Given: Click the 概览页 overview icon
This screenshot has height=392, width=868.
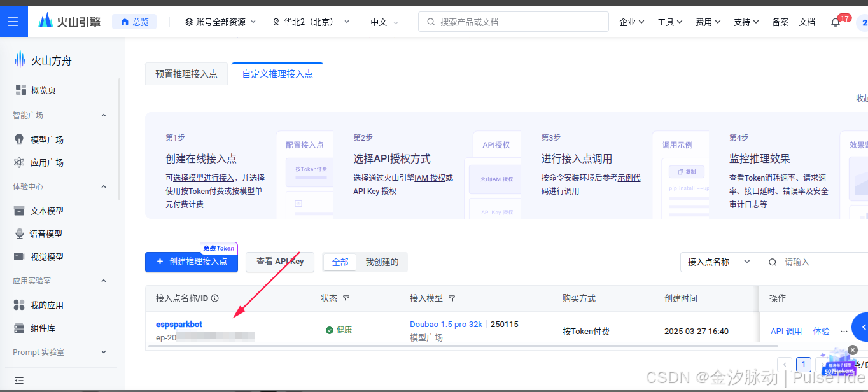Looking at the screenshot, I should point(20,90).
